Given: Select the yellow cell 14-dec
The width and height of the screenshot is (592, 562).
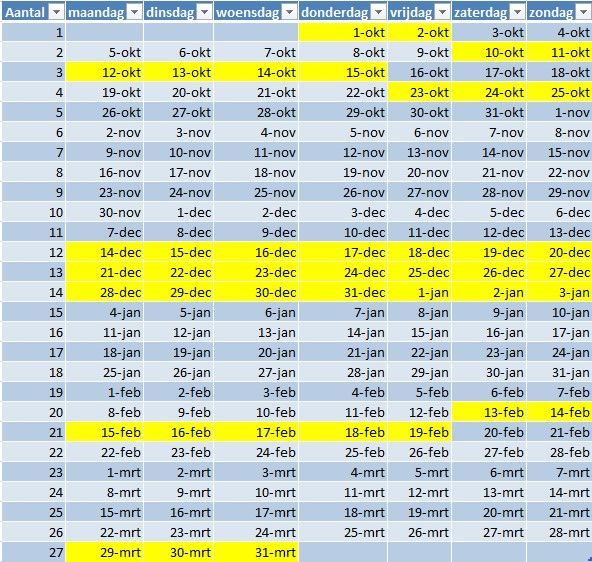Looking at the screenshot, I should coord(105,253).
